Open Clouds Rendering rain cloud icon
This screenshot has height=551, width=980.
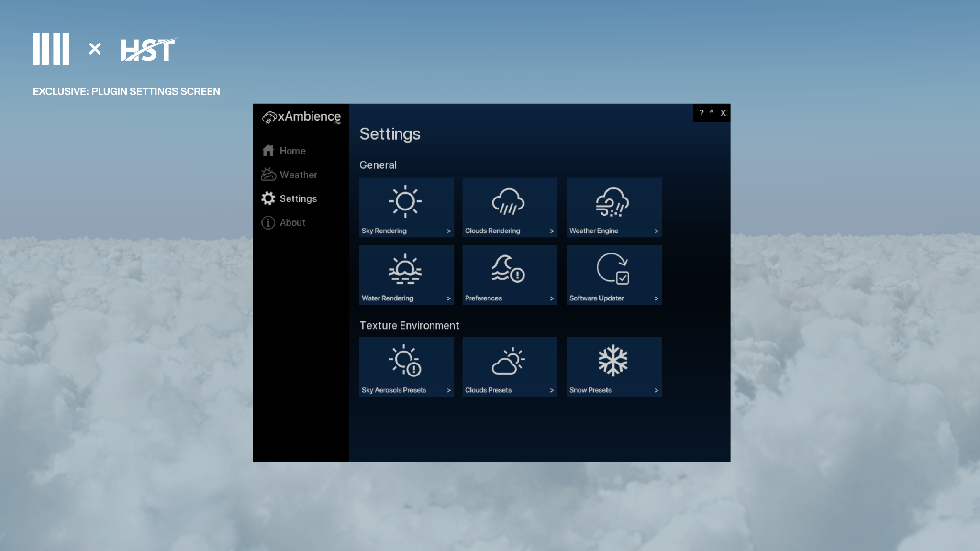(508, 201)
